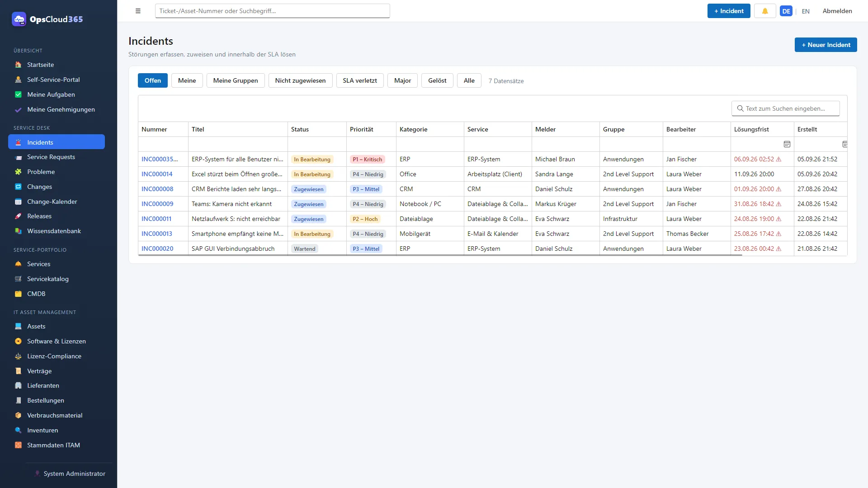Click the P1 – Kritisch priority badge
868x488 pixels.
(367, 159)
